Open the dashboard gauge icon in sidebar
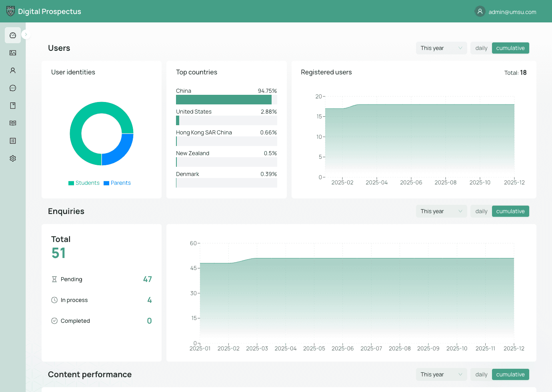This screenshot has height=392, width=552. pyautogui.click(x=13, y=35)
